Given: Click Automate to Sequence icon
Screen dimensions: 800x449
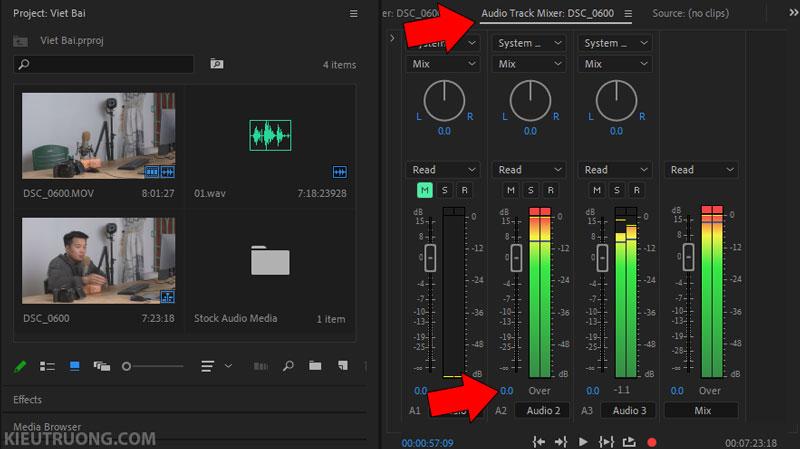Looking at the screenshot, I should point(261,366).
